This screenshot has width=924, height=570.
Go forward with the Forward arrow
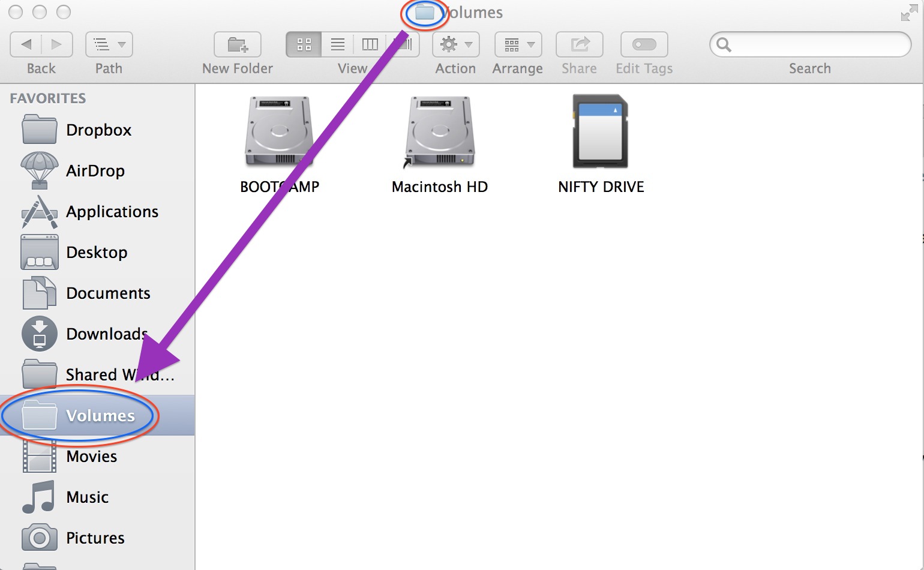tap(57, 44)
